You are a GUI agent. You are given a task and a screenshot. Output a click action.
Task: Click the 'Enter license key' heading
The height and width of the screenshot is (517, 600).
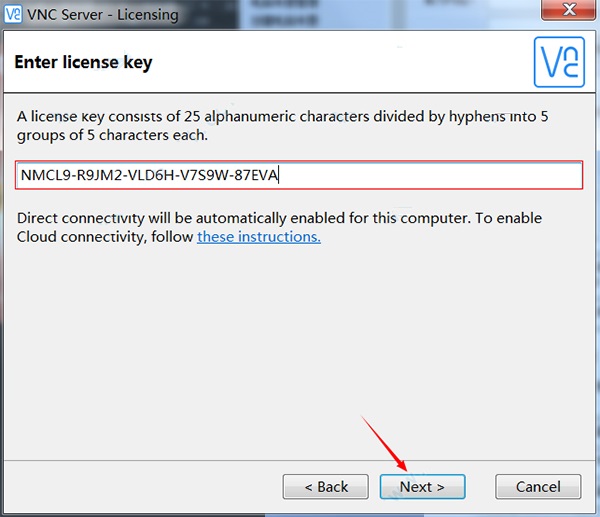[83, 63]
